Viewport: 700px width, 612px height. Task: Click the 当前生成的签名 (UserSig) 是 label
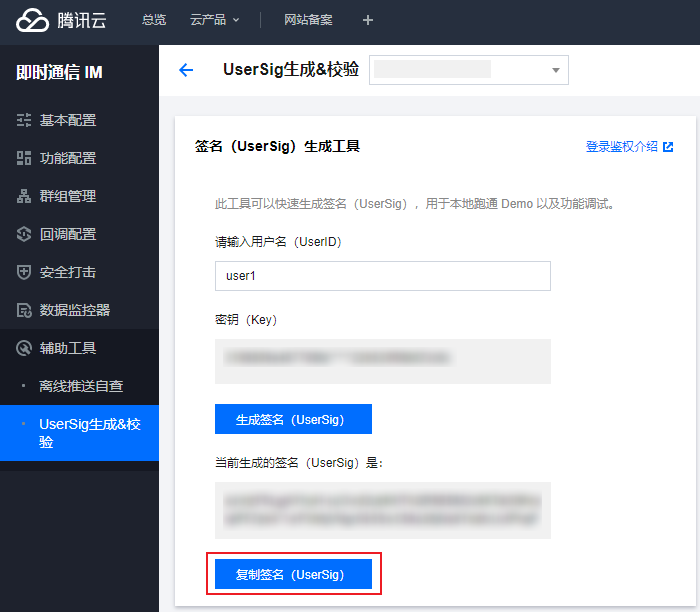299,463
